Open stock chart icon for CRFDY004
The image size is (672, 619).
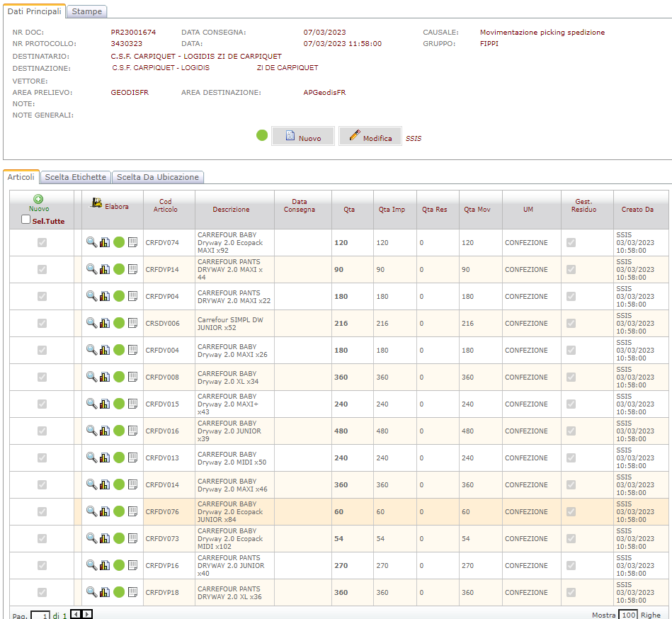point(105,350)
